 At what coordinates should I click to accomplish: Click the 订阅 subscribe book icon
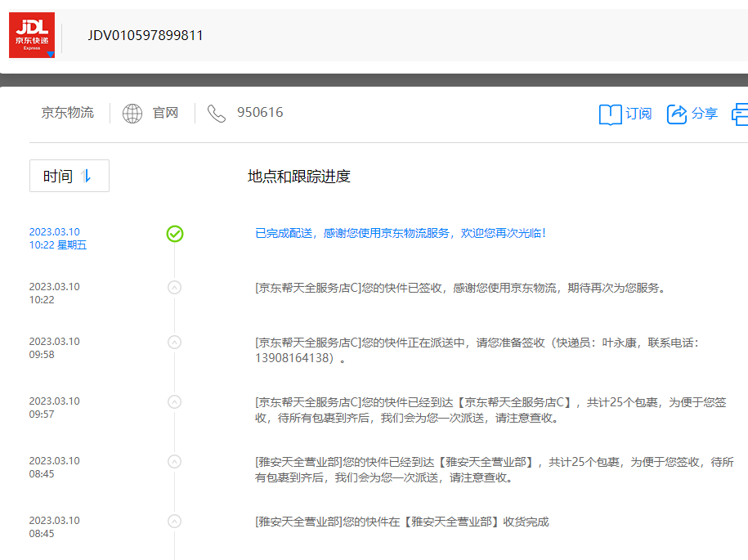tap(610, 114)
